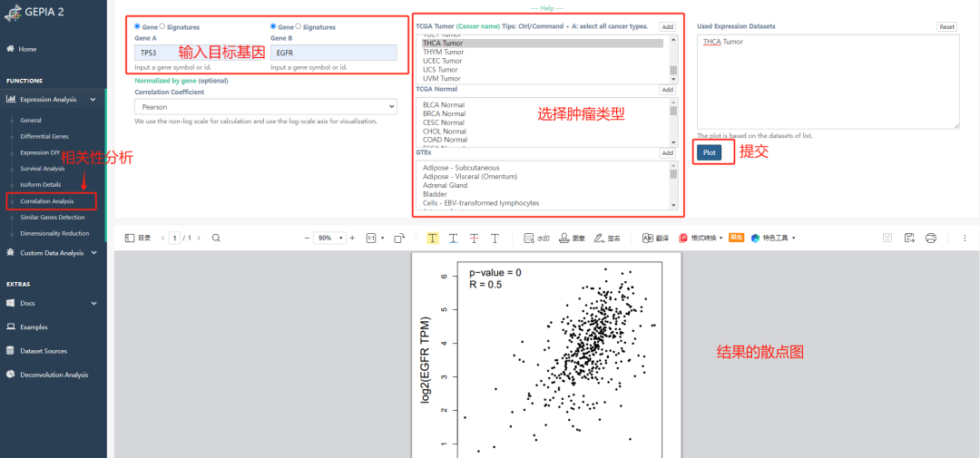Image resolution: width=980 pixels, height=458 pixels.
Task: Select Signatures radio above Gene B
Action: pyautogui.click(x=299, y=26)
